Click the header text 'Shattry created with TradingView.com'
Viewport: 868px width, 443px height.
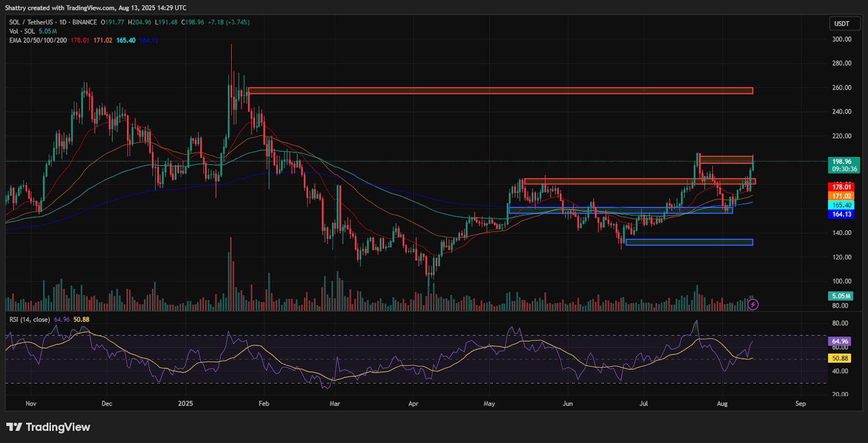coord(60,8)
